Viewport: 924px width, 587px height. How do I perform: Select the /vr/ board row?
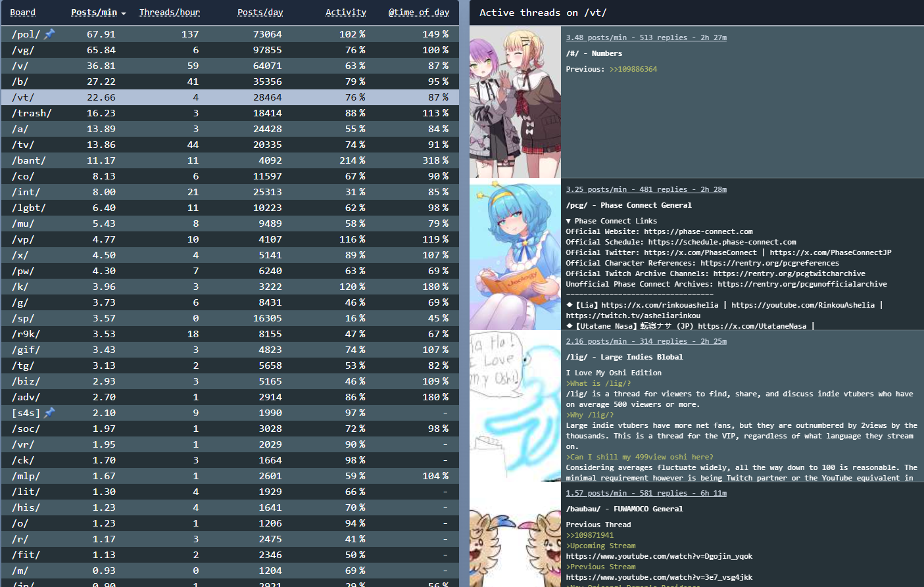230,444
